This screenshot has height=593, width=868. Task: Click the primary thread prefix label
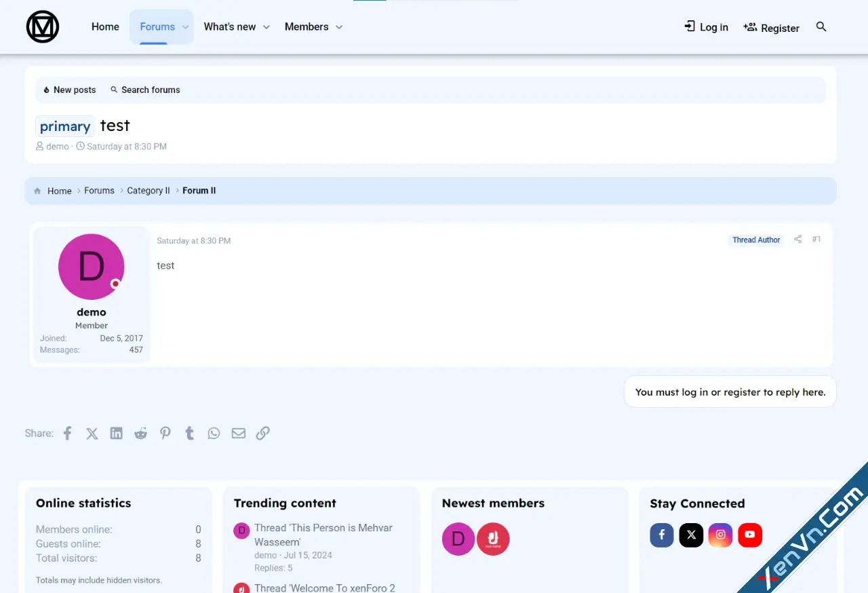point(65,126)
